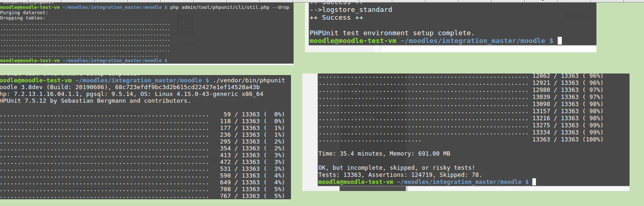Click the '177 / 13363 ( 1%)' progress row
Screen dimensions: 644x206
point(142,128)
